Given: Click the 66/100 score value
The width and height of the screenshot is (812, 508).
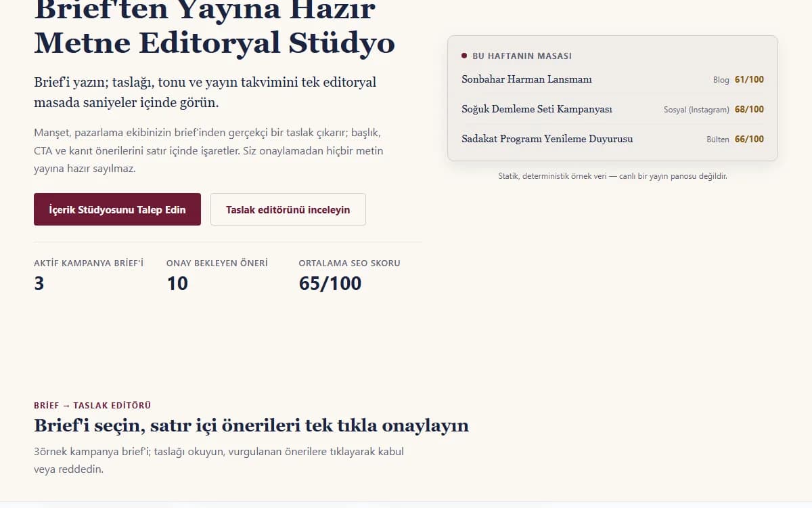Looking at the screenshot, I should 749,140.
